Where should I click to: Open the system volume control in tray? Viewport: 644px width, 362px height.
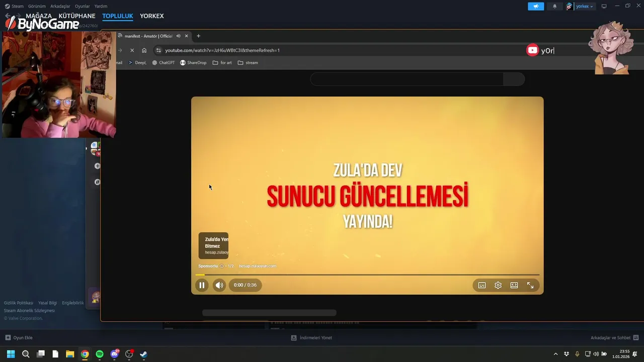click(596, 354)
